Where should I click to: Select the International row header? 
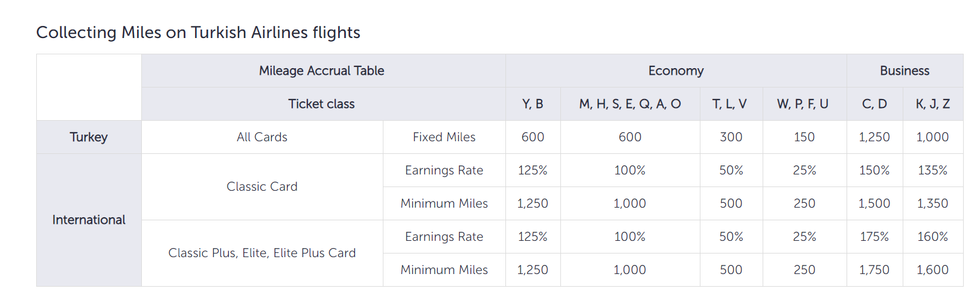89,220
